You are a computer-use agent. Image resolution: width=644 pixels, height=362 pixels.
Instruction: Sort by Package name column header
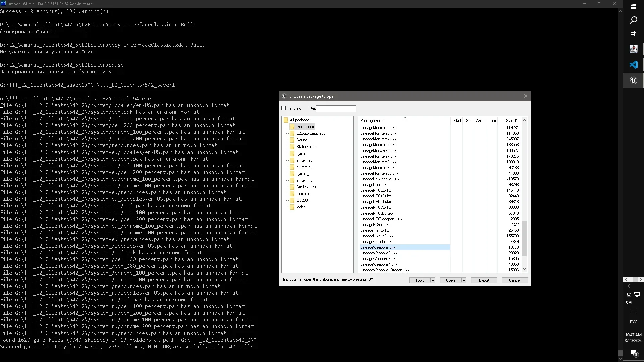pos(404,121)
